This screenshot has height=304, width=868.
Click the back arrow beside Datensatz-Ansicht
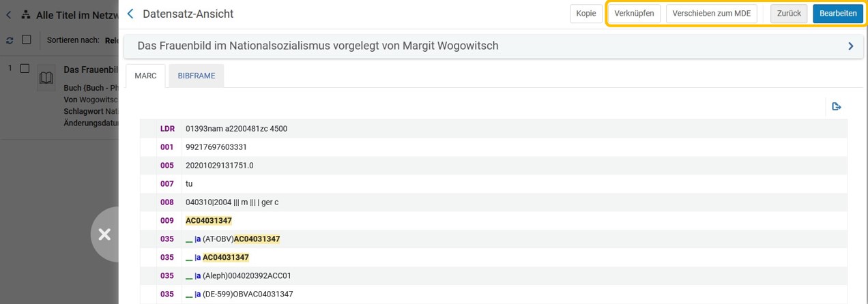(130, 14)
